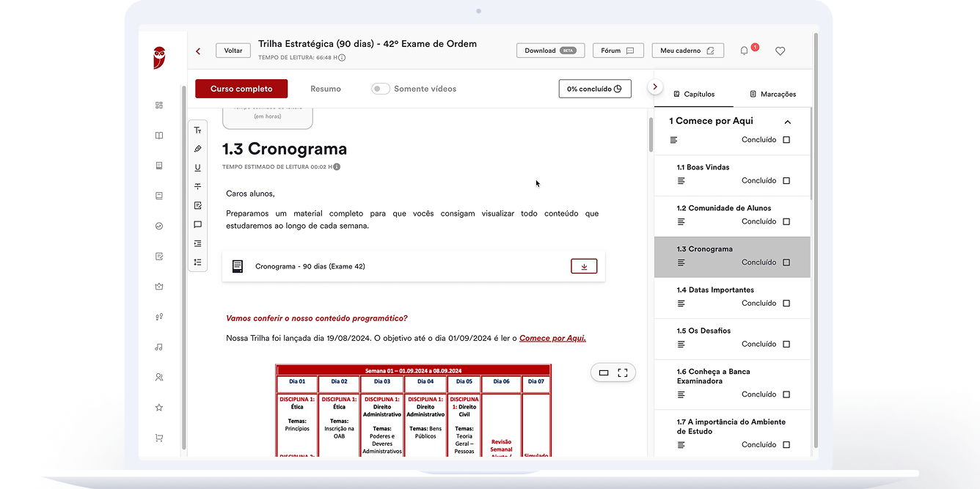980x489 pixels.
Task: Open shopping cart in left sidebar
Action: pyautogui.click(x=159, y=438)
